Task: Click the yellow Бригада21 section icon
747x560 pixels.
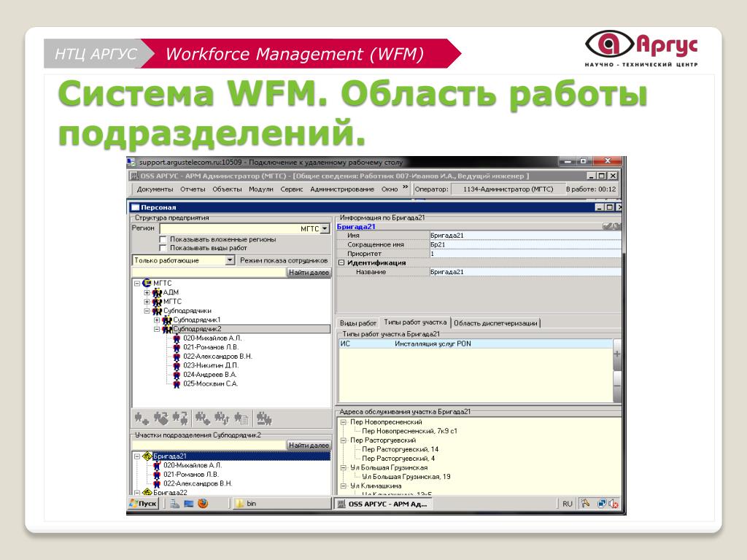Action: point(147,456)
